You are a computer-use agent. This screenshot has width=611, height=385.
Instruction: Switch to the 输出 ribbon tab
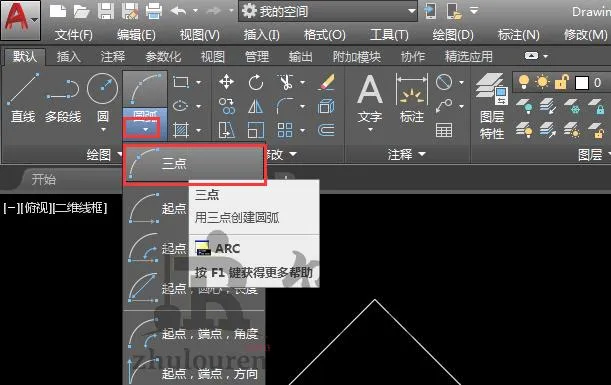coord(300,57)
